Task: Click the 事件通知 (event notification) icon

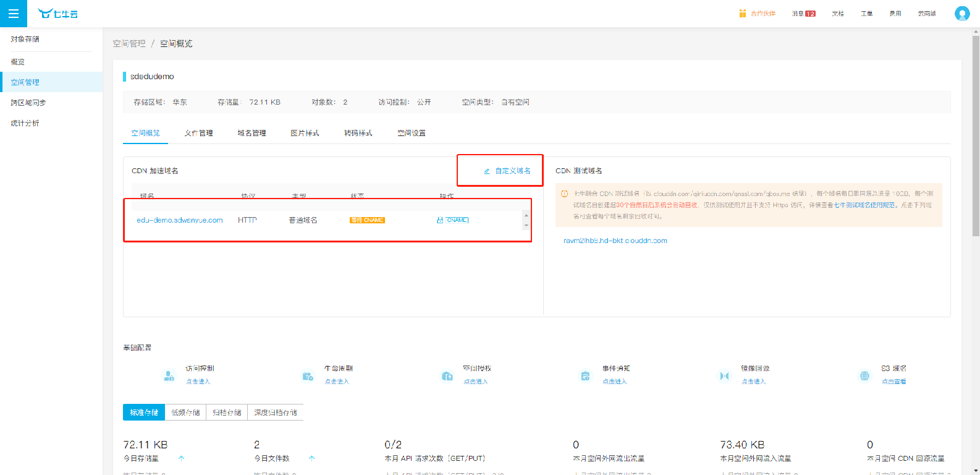Action: coord(585,375)
